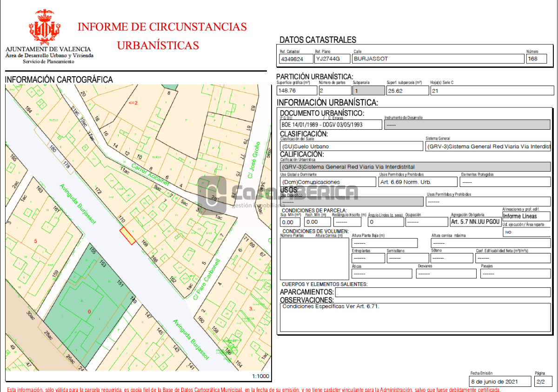Select the Calificación Urbanística field
Screen dimensions: 558x392
[415, 166]
